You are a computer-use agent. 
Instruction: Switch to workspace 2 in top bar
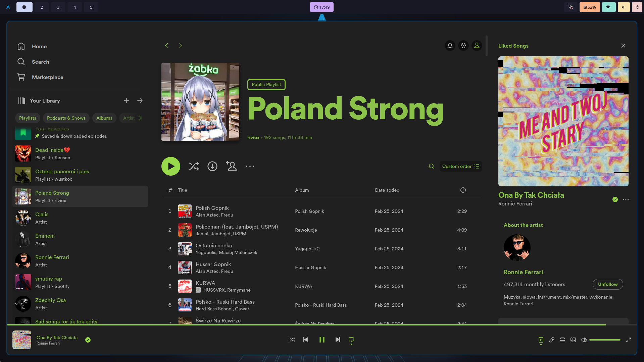point(42,7)
